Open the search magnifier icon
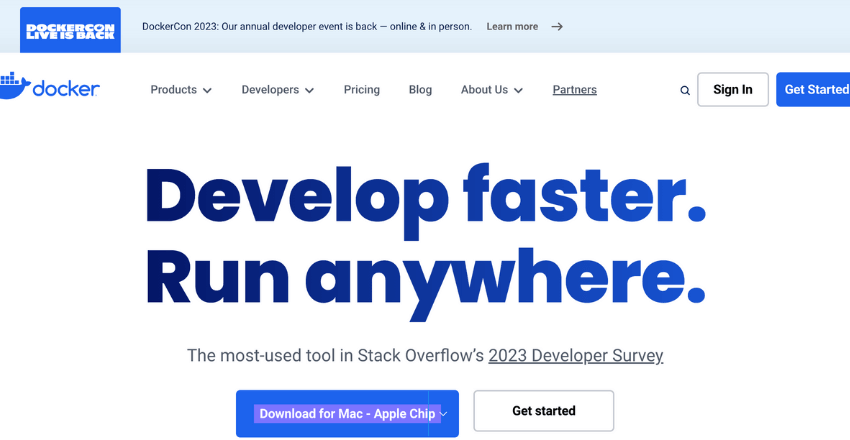 [685, 90]
